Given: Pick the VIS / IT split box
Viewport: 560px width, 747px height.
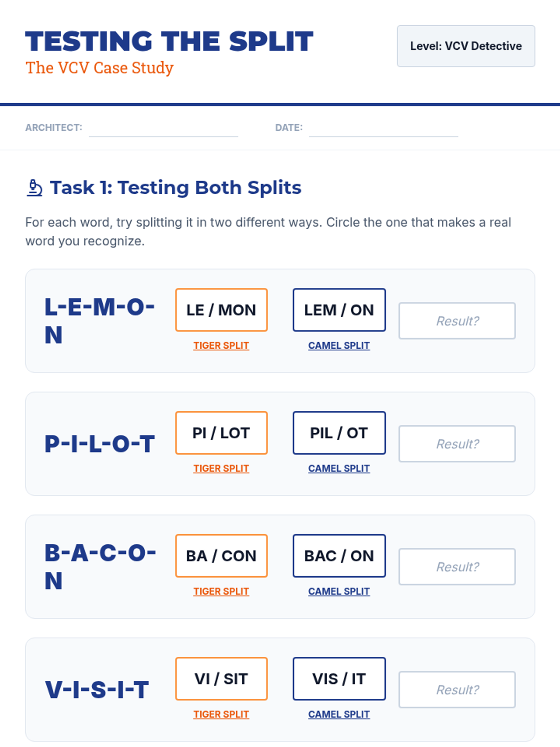Looking at the screenshot, I should (x=339, y=679).
